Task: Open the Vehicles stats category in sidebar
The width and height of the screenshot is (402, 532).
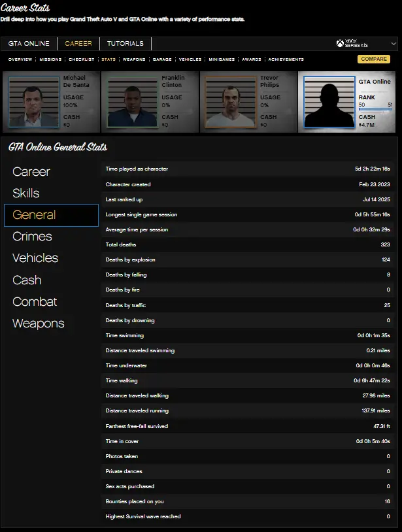Action: tap(35, 258)
